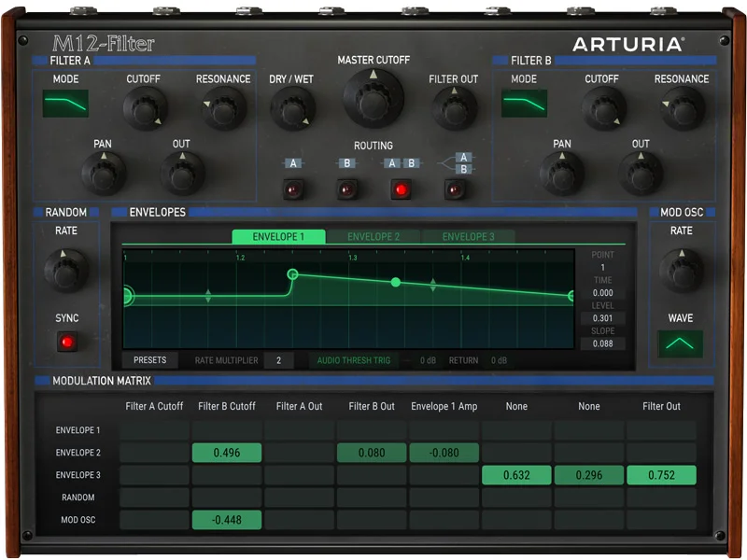
Task: Open Filter B Cutoff destination column header
Action: [227, 406]
